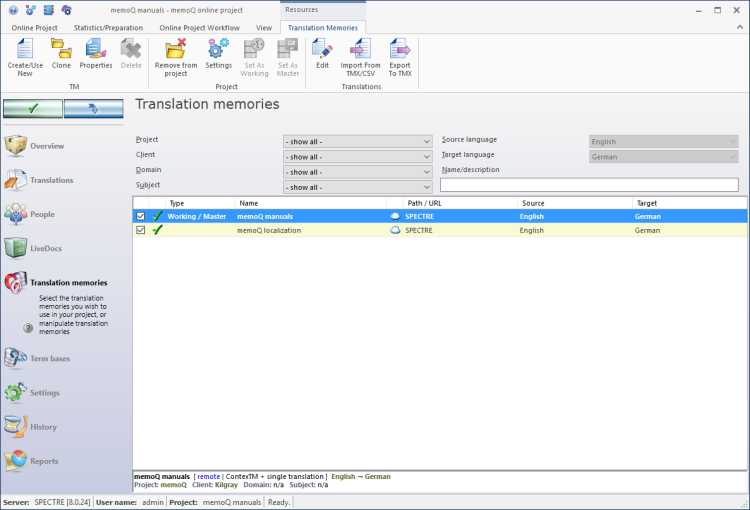Image resolution: width=750 pixels, height=510 pixels.
Task: Open the project Settings pane in sidebar
Action: click(x=32, y=392)
